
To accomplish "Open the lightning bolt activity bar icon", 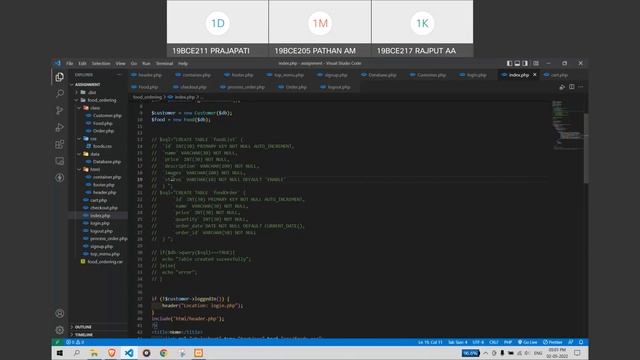I will coord(60,178).
